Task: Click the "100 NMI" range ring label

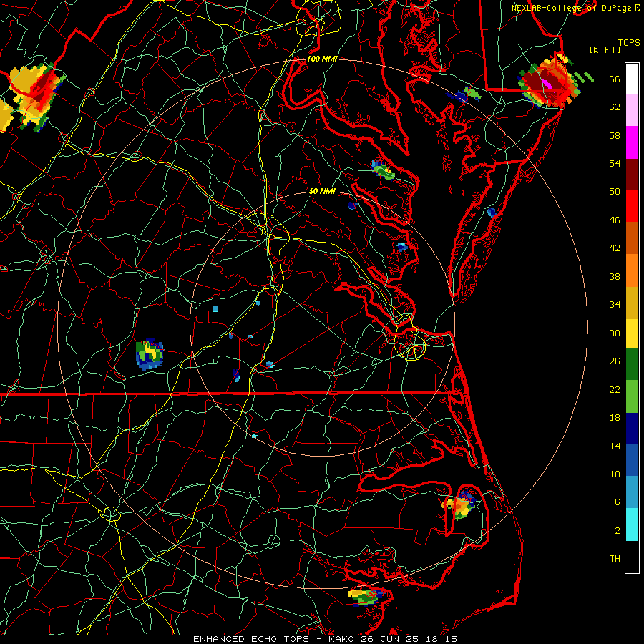Action: tap(322, 59)
